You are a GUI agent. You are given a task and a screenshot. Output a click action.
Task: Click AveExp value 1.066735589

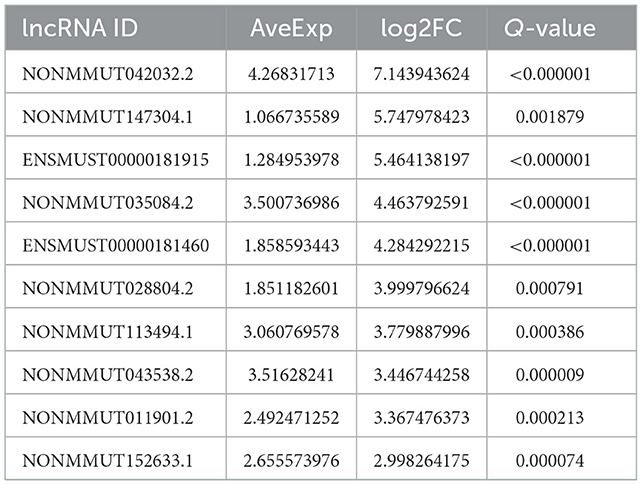(291, 117)
